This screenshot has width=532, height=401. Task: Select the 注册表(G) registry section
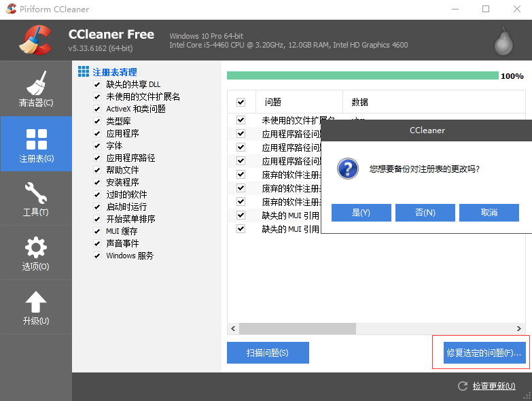(35, 144)
